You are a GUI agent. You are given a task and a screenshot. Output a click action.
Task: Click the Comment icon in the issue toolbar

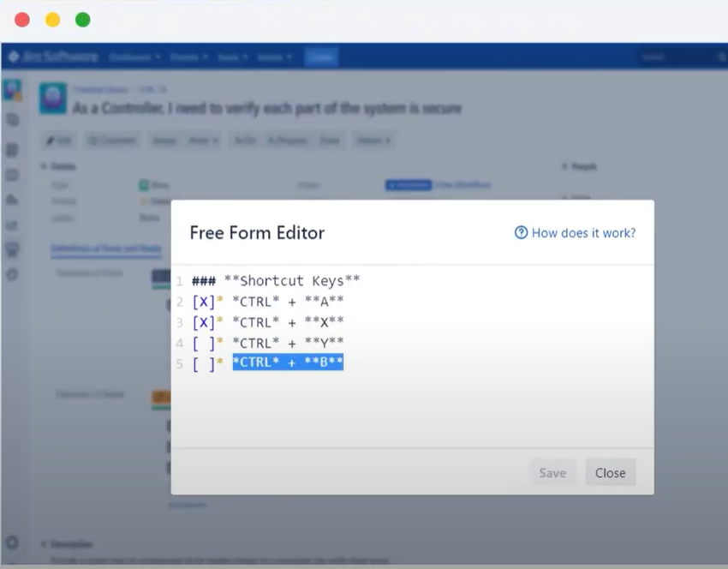point(111,140)
